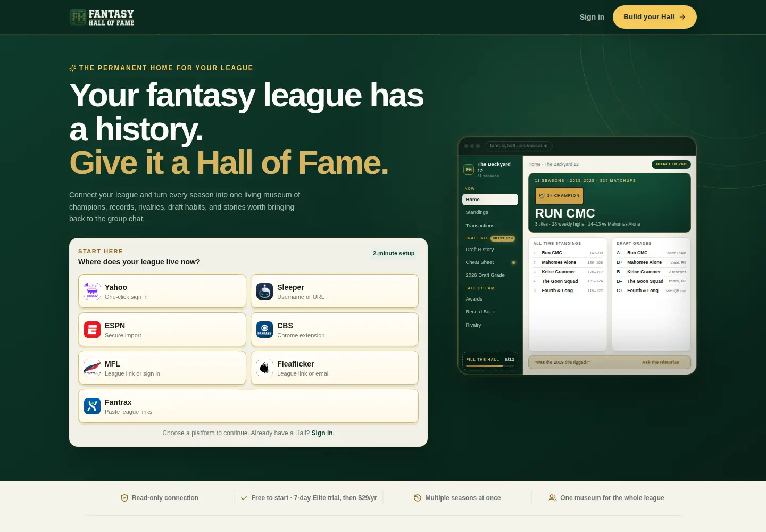Click the checkmark icon beside Free to start

244,498
